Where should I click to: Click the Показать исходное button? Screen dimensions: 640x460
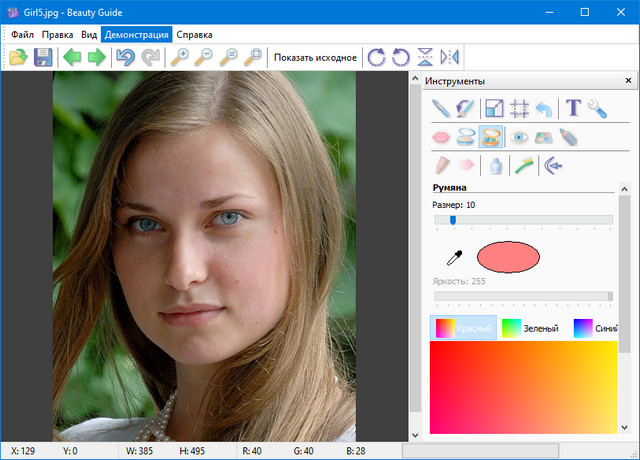click(x=315, y=57)
